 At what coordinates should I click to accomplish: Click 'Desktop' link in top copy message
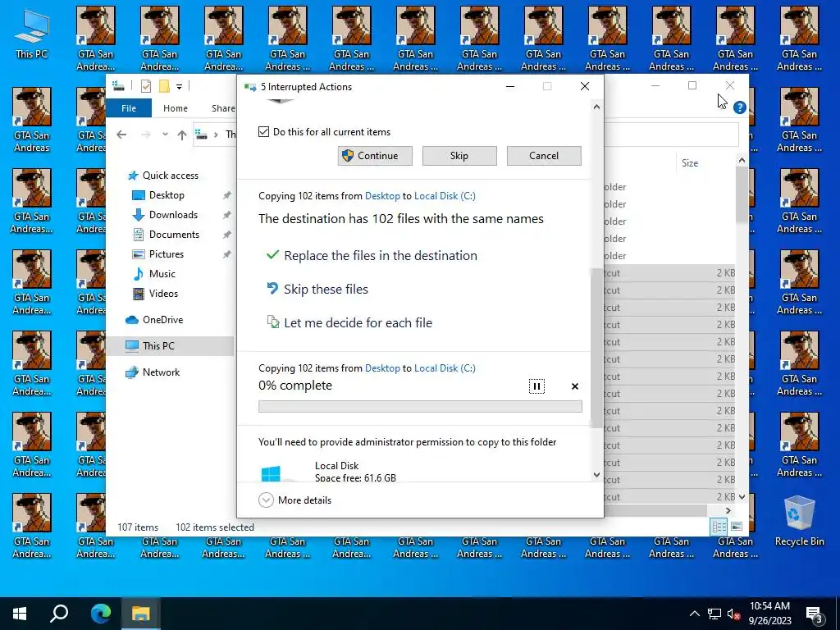382,196
